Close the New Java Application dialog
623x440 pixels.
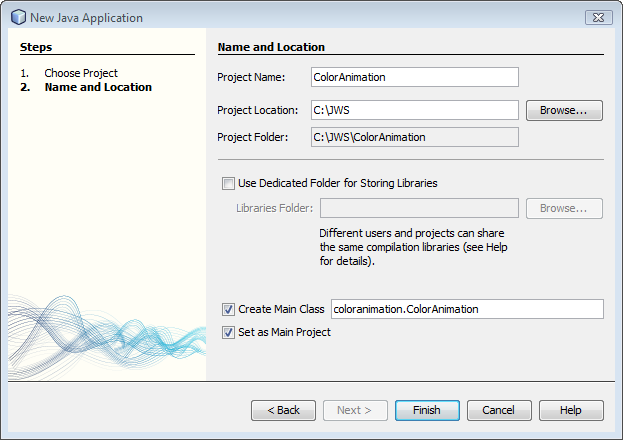click(598, 17)
